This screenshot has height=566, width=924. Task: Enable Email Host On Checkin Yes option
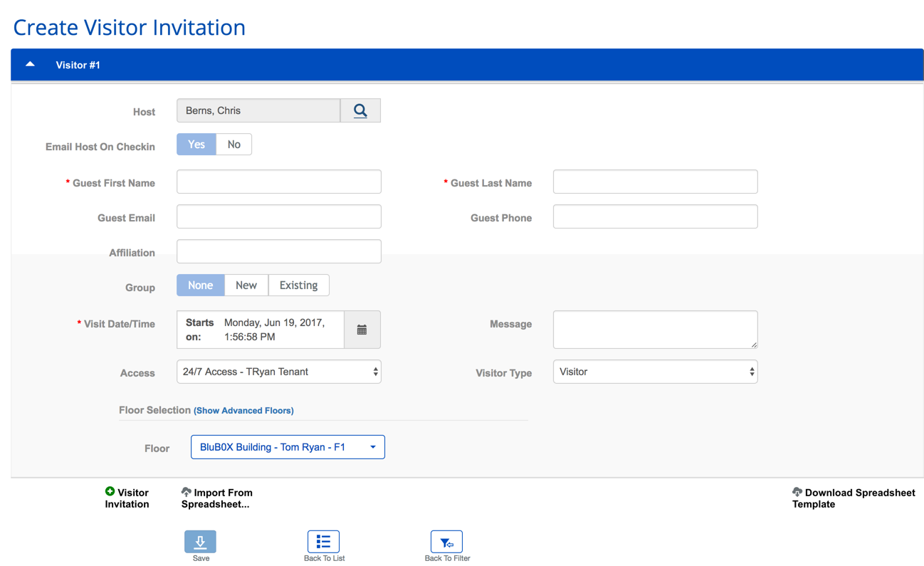196,144
